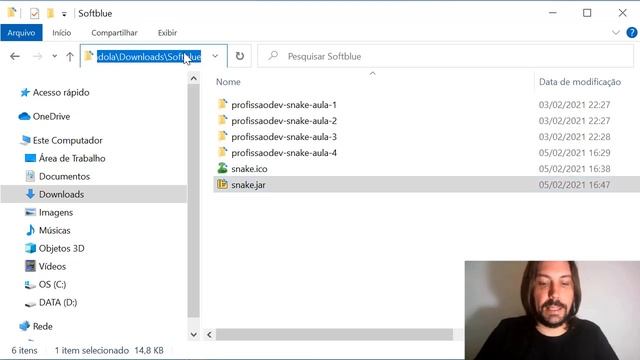Click date 05/02/2021 16:38 of snake.ico
This screenshot has width=640, height=360.
[574, 169]
